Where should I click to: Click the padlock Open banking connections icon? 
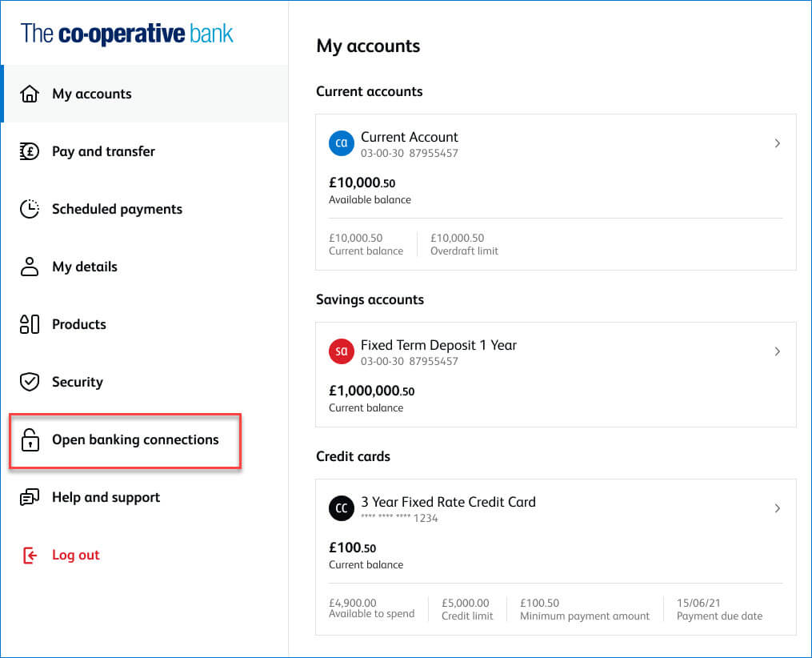[30, 439]
